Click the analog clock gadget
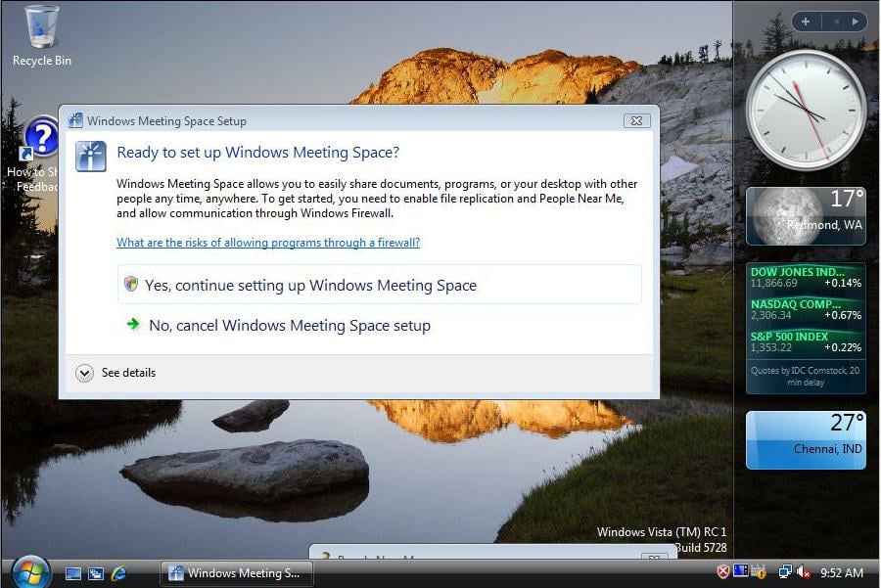 pos(806,110)
